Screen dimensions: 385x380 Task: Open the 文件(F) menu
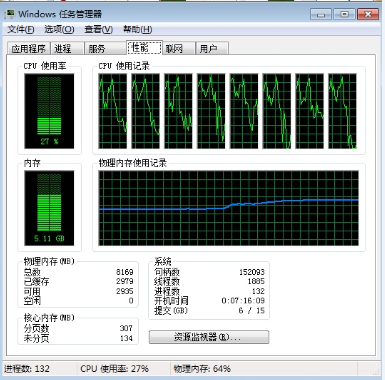pyautogui.click(x=21, y=29)
